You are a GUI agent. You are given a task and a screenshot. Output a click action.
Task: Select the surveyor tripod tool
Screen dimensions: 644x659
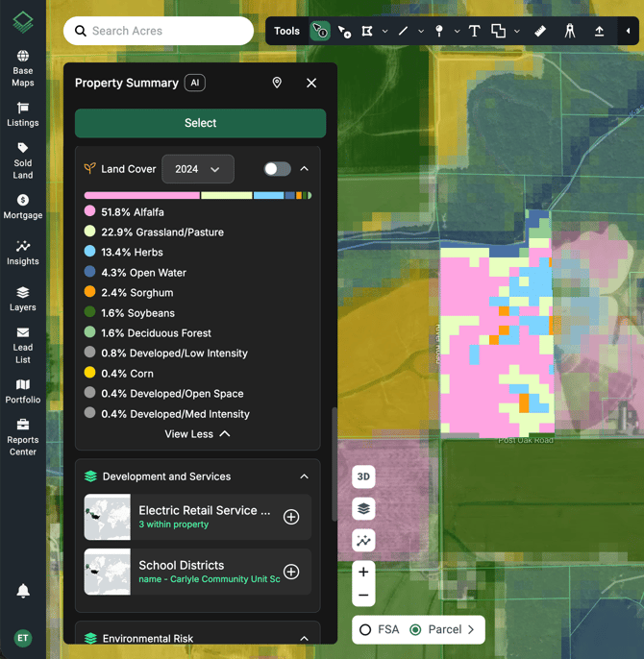(570, 31)
